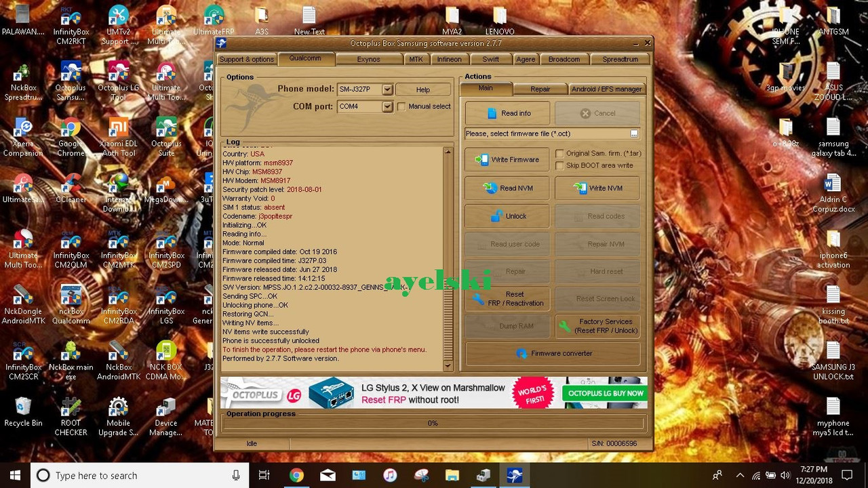Open Internet Download Manager desktop icon
The image size is (868, 488).
[119, 193]
